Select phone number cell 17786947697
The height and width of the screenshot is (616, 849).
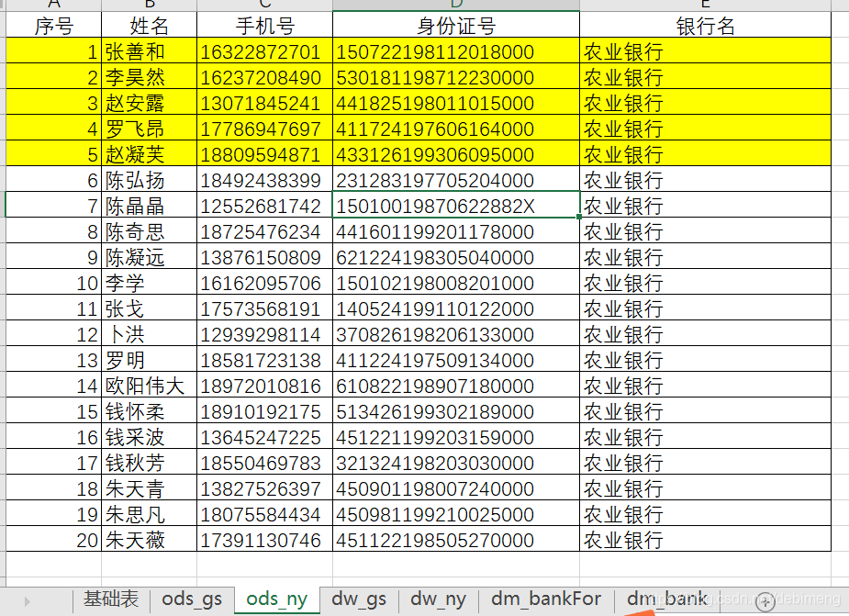pos(264,128)
